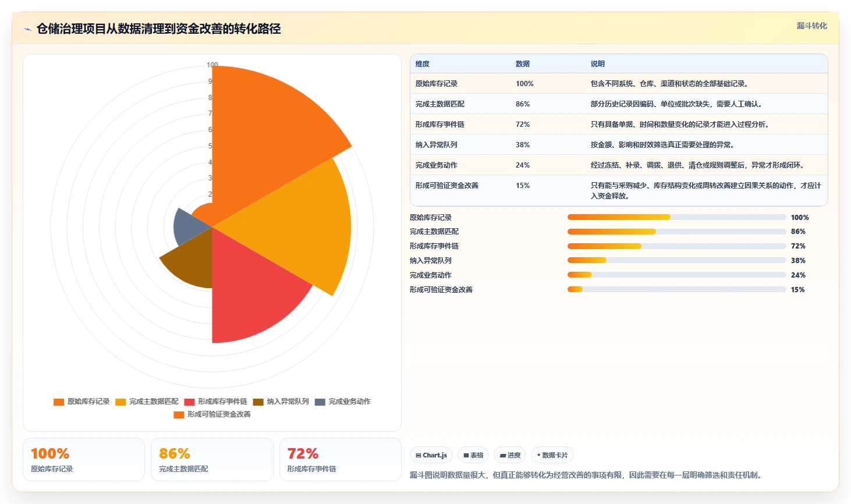This screenshot has height=504, width=851.
Task: Click the 完成主数据匹配 progress bar
Action: pyautogui.click(x=677, y=232)
